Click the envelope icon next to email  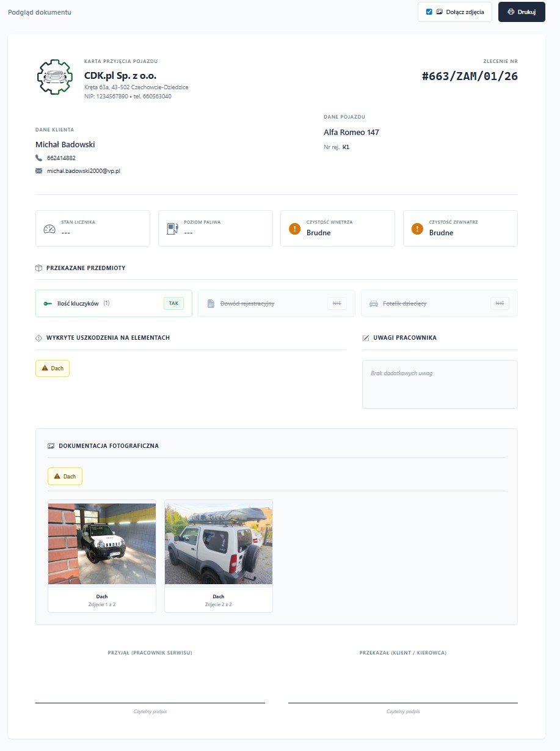pos(39,171)
